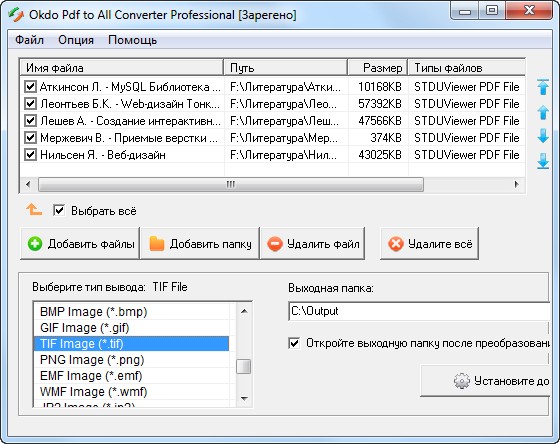Open settings via Установите gear button
Image resolution: width=560 pixels, height=444 pixels.
[485, 381]
